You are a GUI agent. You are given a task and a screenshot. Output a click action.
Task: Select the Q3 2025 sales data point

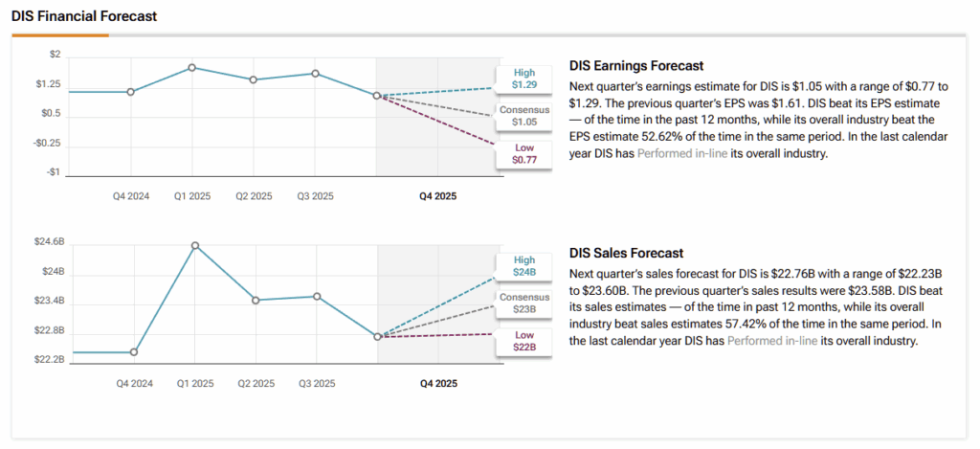coord(317,297)
